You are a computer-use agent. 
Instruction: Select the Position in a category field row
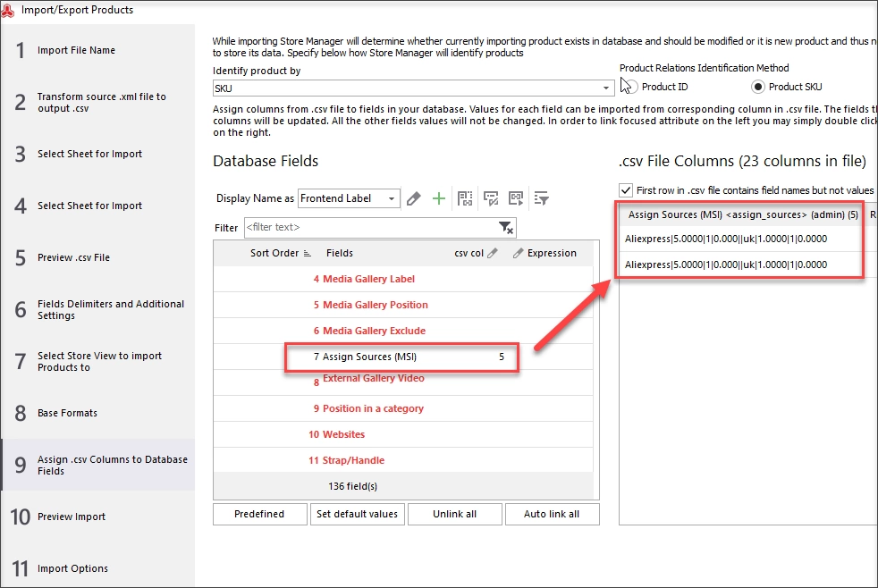403,408
